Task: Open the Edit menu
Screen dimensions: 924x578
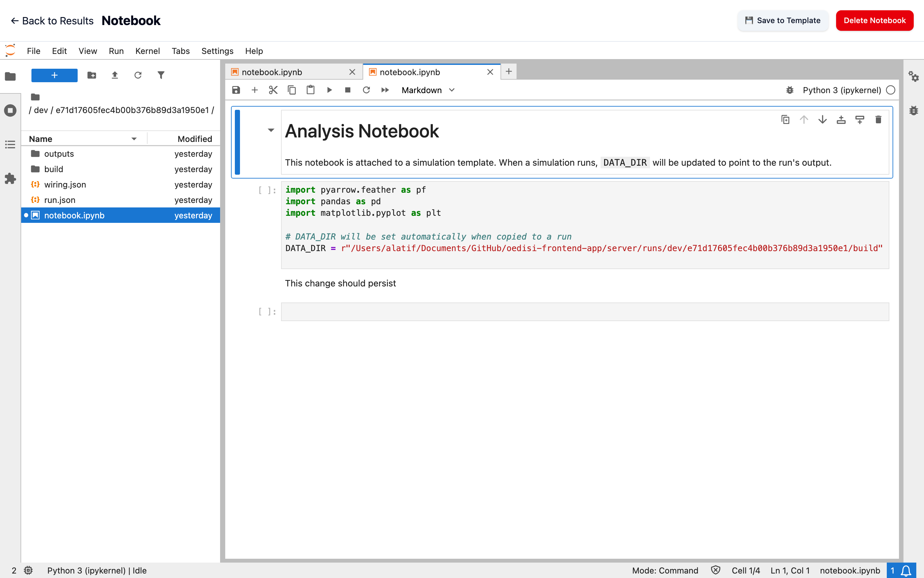Action: click(x=59, y=51)
